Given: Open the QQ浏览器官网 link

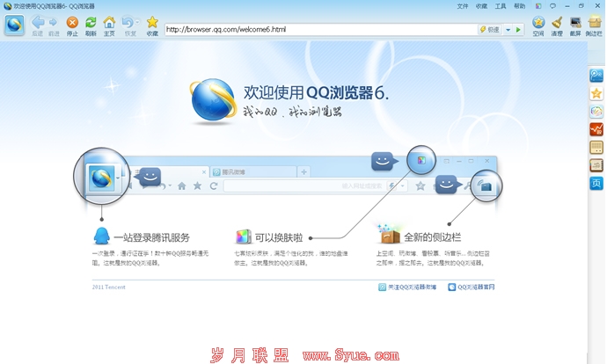Looking at the screenshot, I should 472,287.
